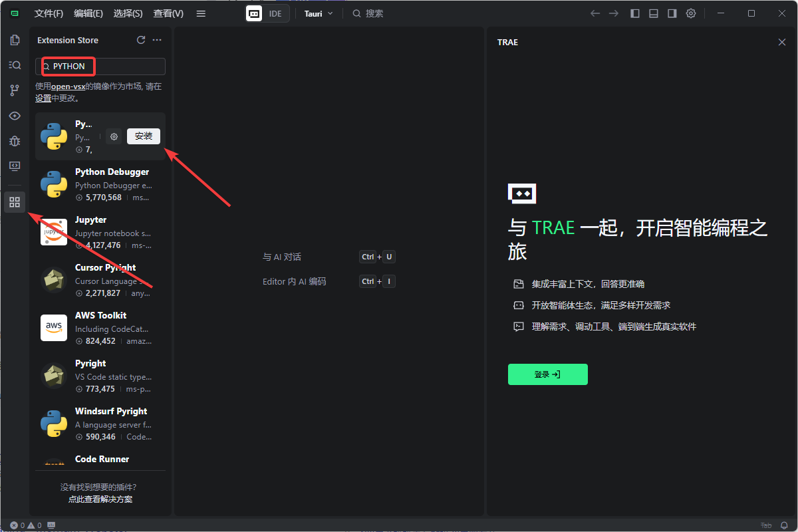The width and height of the screenshot is (798, 532).
Task: Switch to the chat-bot mode icon
Action: coord(254,13)
